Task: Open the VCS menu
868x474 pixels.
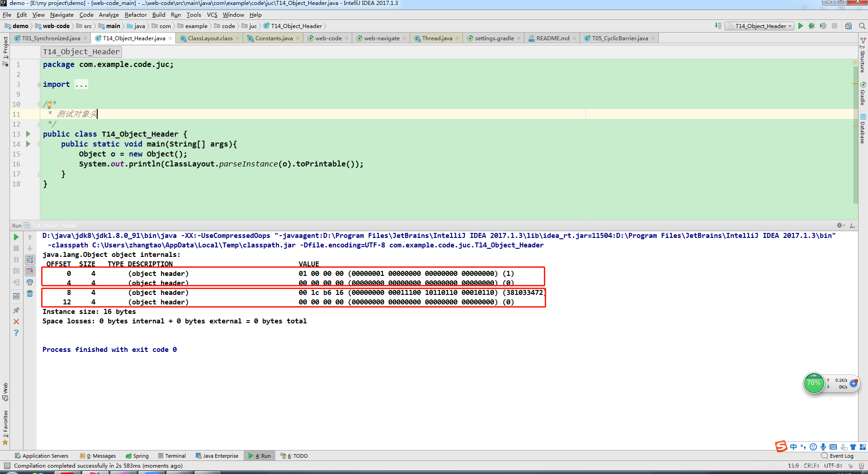Action: [212, 15]
